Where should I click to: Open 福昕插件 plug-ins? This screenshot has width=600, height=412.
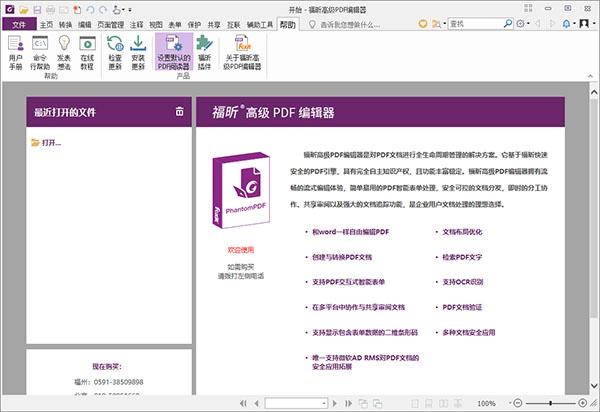pos(204,53)
